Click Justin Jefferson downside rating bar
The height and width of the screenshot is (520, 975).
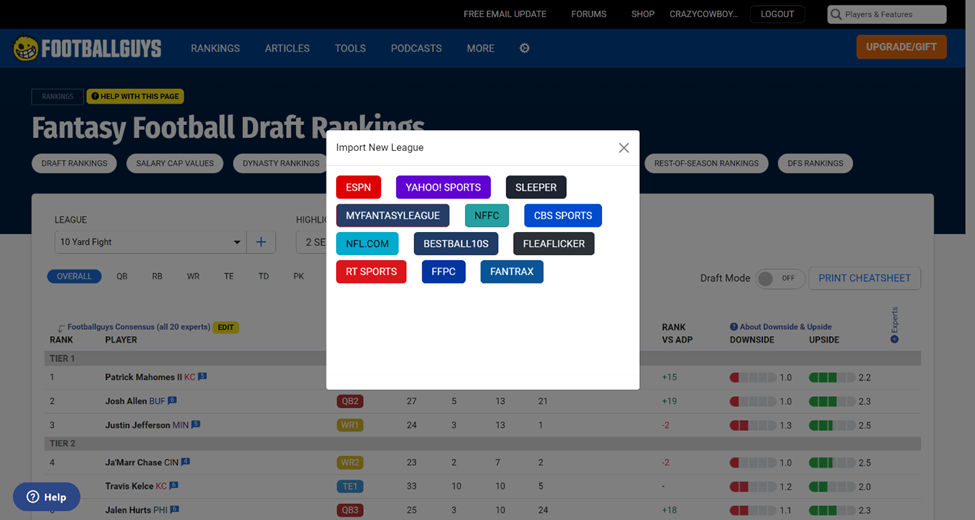pos(753,425)
